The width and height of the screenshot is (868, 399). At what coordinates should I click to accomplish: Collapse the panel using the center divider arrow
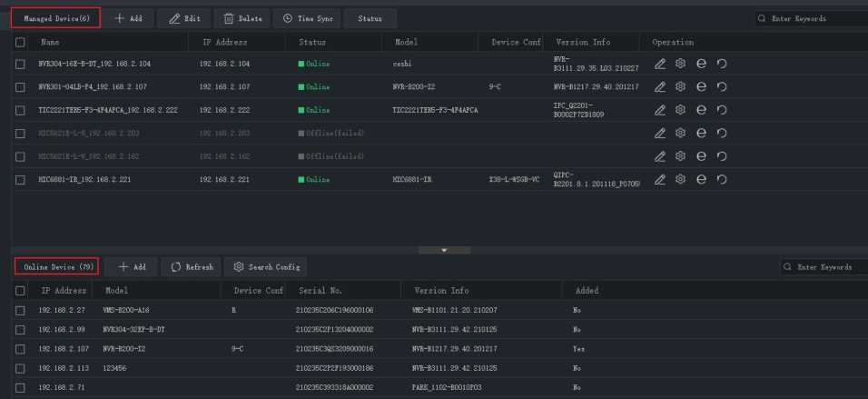tap(443, 250)
